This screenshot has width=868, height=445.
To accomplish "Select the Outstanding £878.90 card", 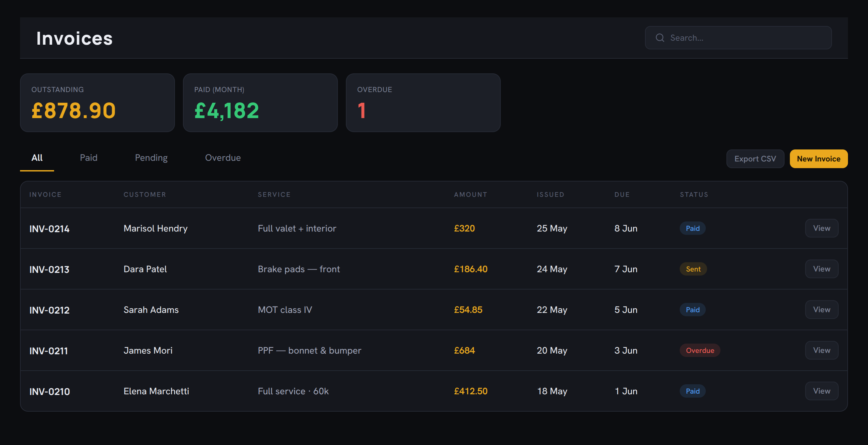I will (97, 103).
